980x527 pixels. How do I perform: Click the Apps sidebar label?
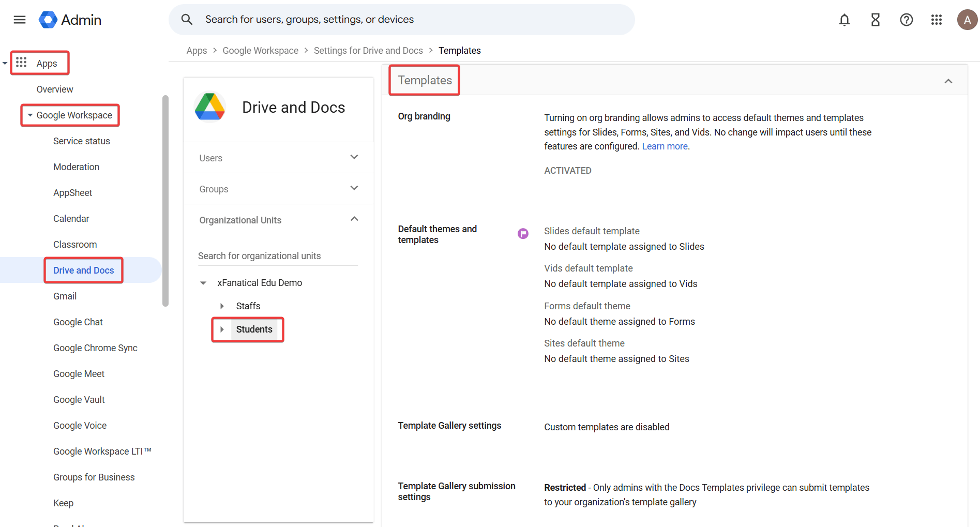click(x=47, y=64)
